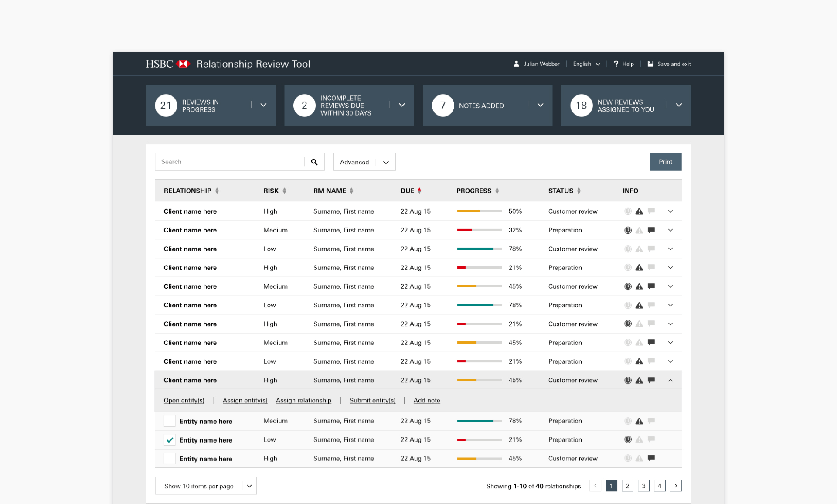The height and width of the screenshot is (504, 837).
Task: Open the Assign relationship link
Action: [303, 400]
